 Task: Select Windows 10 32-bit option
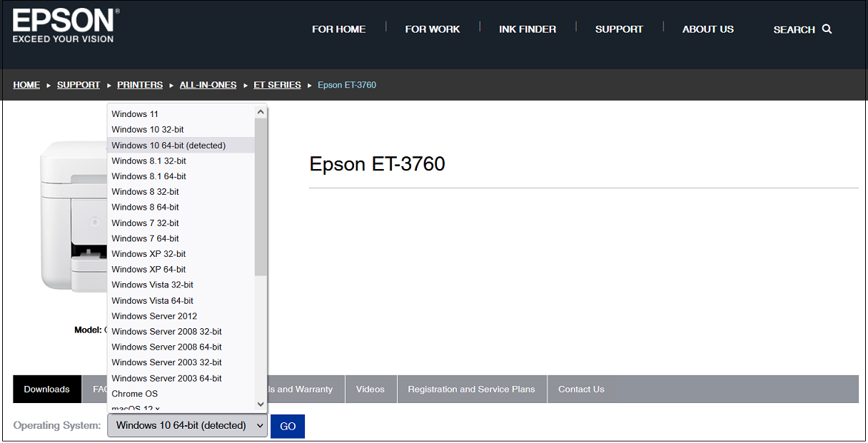pos(181,130)
